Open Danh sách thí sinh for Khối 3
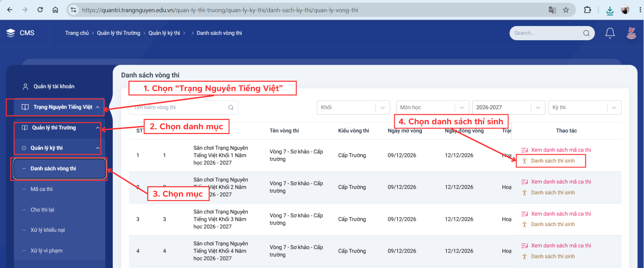This screenshot has width=644, height=268. (553, 224)
